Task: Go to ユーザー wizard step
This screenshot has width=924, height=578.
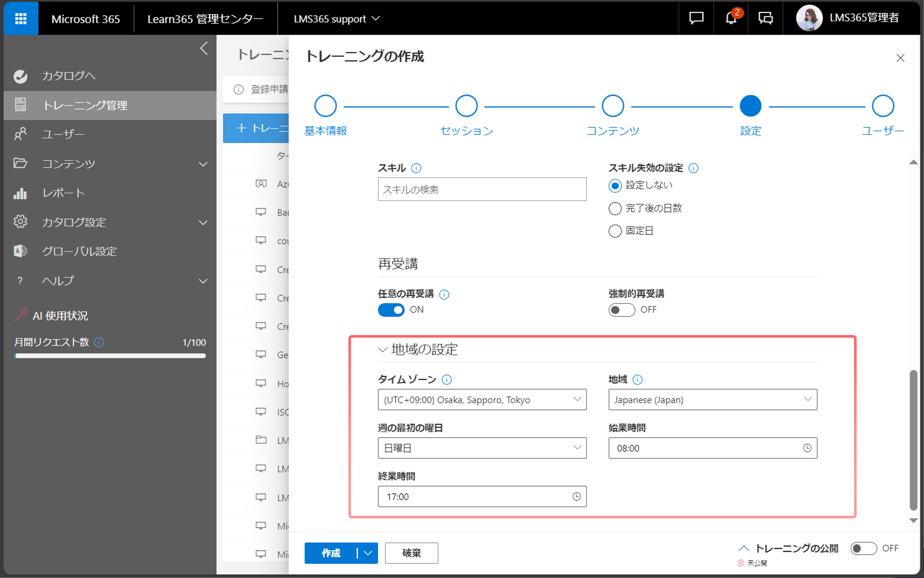Action: click(883, 106)
